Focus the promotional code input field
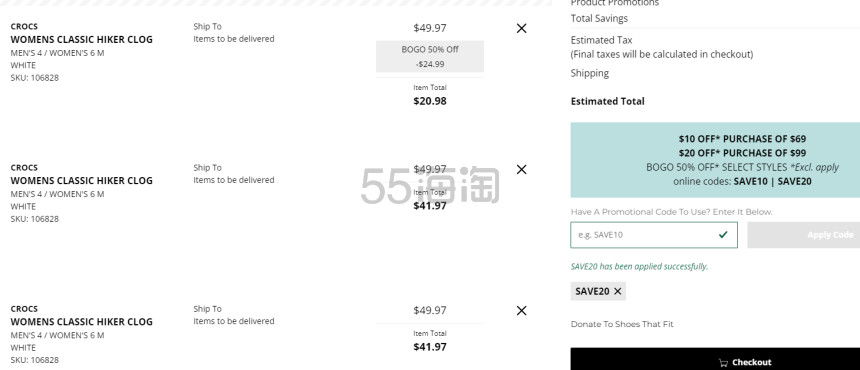 (x=654, y=235)
